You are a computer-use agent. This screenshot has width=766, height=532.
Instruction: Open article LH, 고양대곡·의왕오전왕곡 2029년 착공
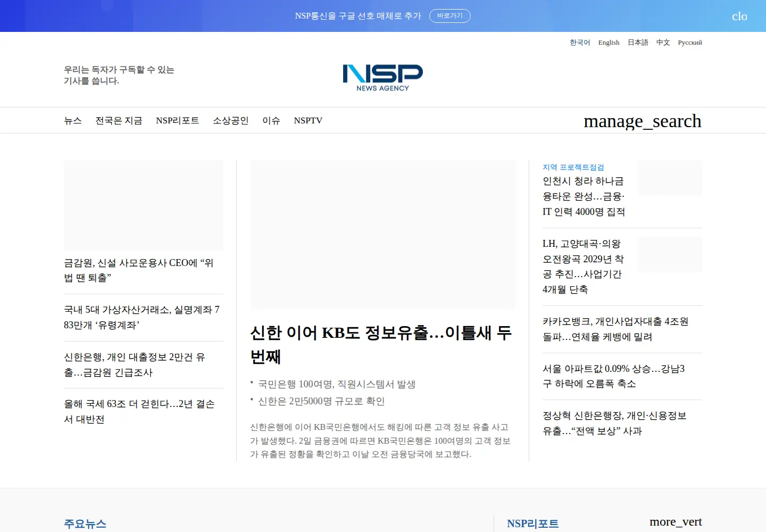pos(584,267)
